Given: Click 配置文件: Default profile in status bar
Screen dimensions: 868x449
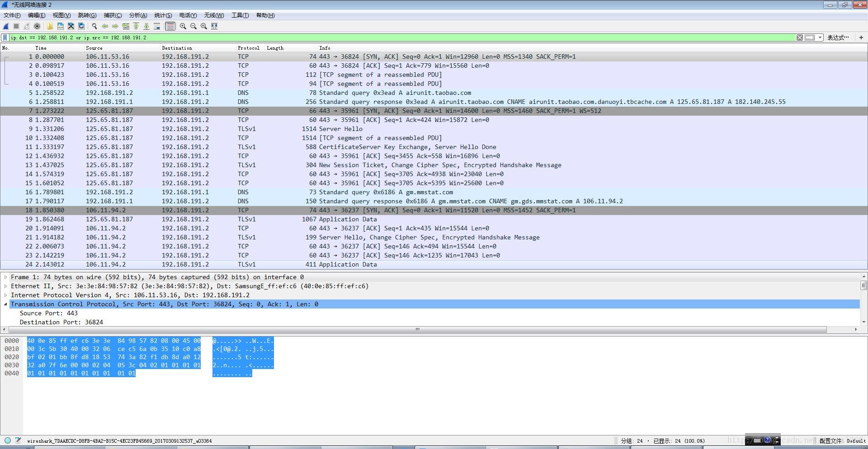Looking at the screenshot, I should tap(842, 440).
